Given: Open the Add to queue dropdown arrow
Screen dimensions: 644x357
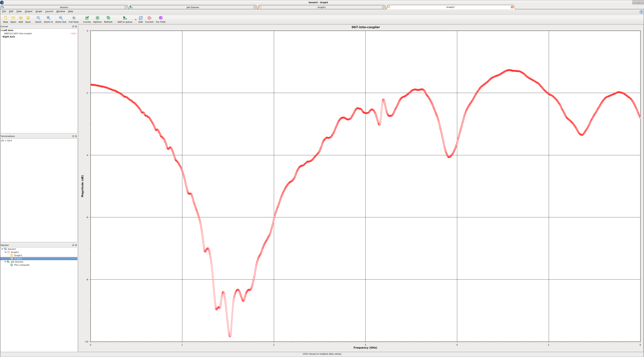Looking at the screenshot, I should coord(136,19).
